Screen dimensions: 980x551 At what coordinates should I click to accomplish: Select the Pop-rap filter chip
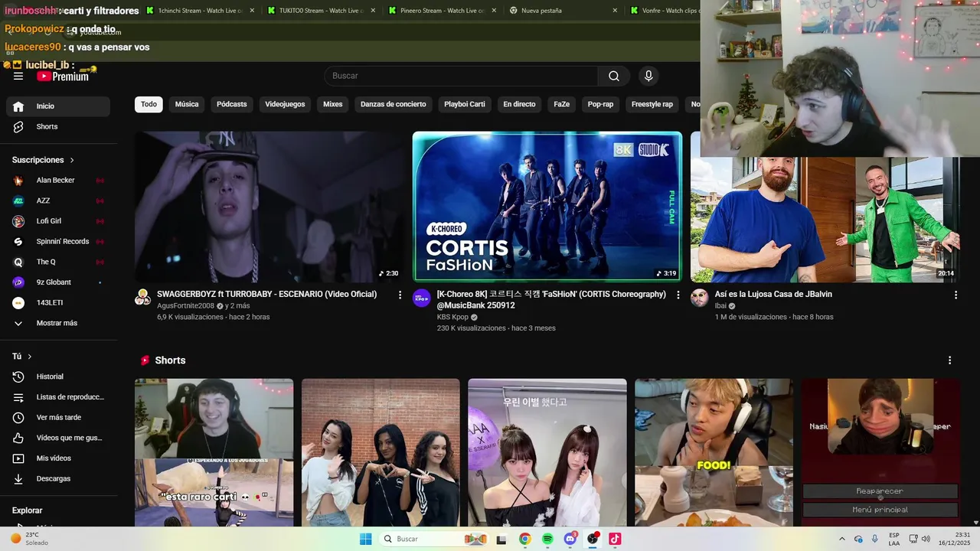click(x=600, y=104)
